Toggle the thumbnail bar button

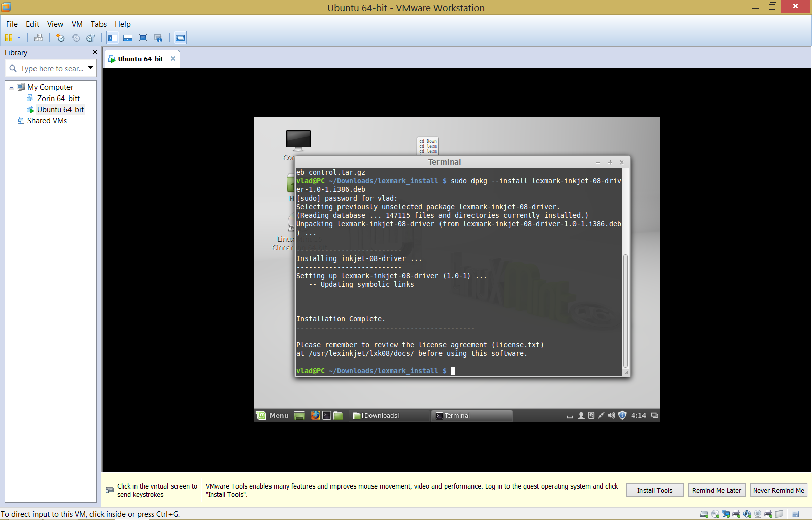pyautogui.click(x=128, y=38)
